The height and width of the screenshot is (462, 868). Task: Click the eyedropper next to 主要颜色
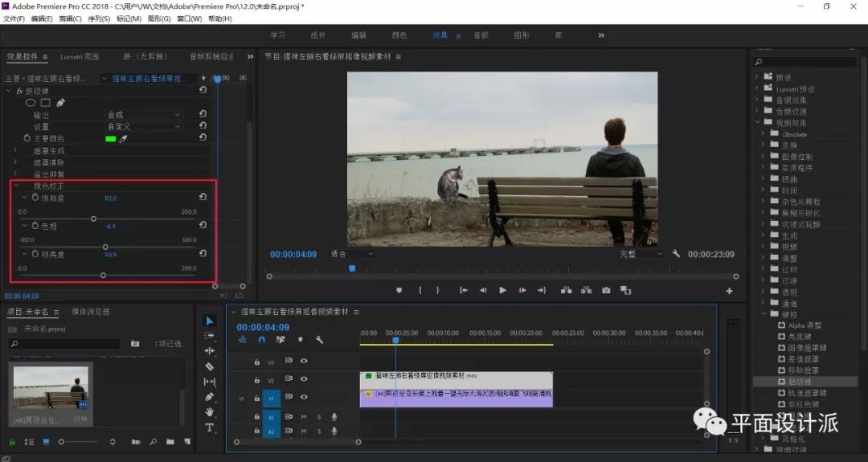tap(123, 139)
